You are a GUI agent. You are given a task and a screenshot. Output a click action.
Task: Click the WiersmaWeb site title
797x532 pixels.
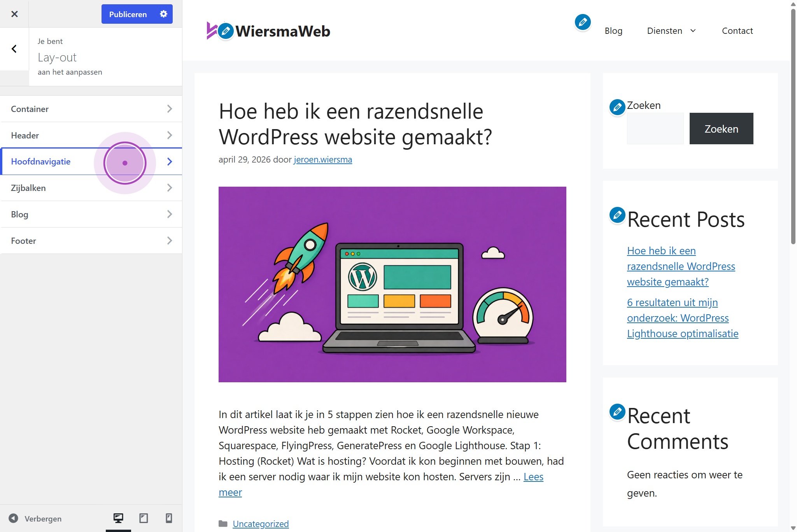pyautogui.click(x=283, y=31)
